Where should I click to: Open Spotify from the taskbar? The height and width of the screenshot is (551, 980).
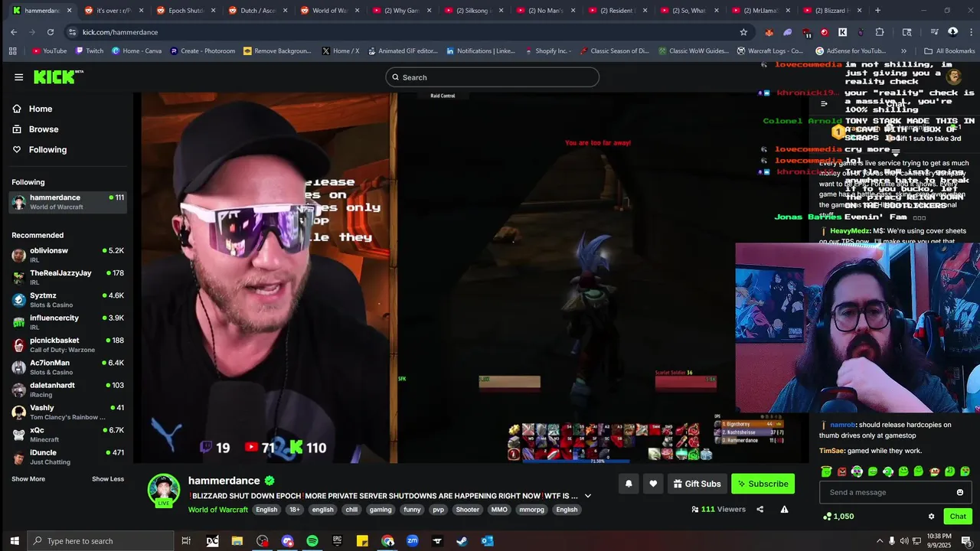click(312, 541)
